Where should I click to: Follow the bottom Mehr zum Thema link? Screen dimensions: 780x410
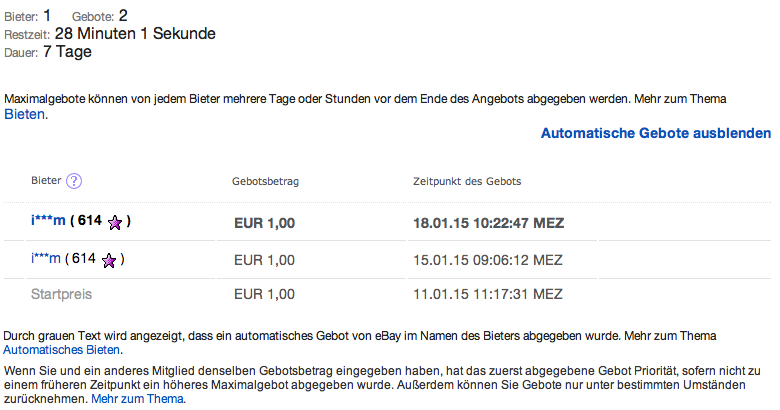tap(138, 398)
